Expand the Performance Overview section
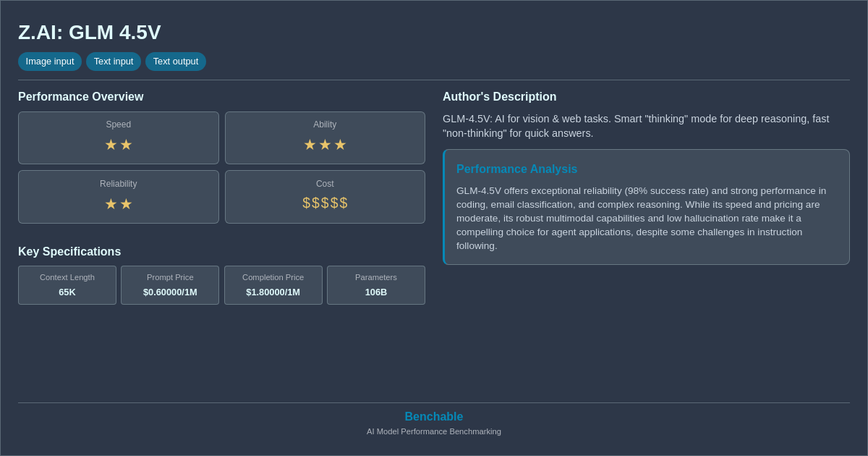The width and height of the screenshot is (868, 456). point(81,96)
